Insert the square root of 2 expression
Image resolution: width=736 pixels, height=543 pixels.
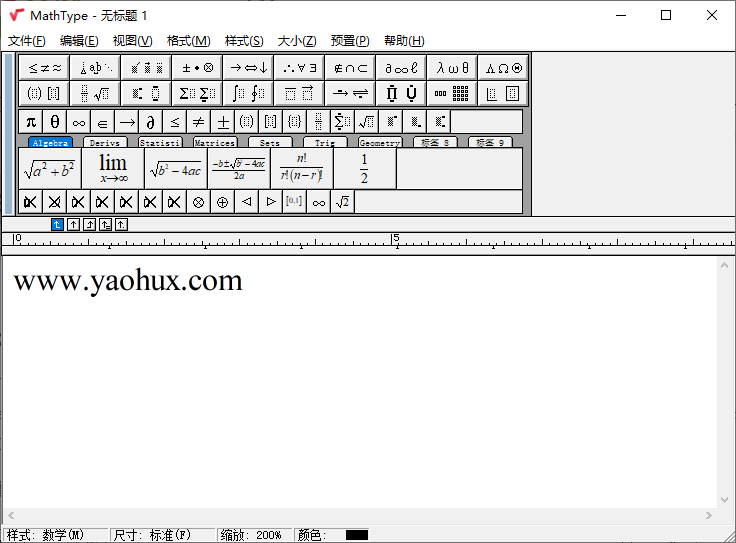[343, 202]
